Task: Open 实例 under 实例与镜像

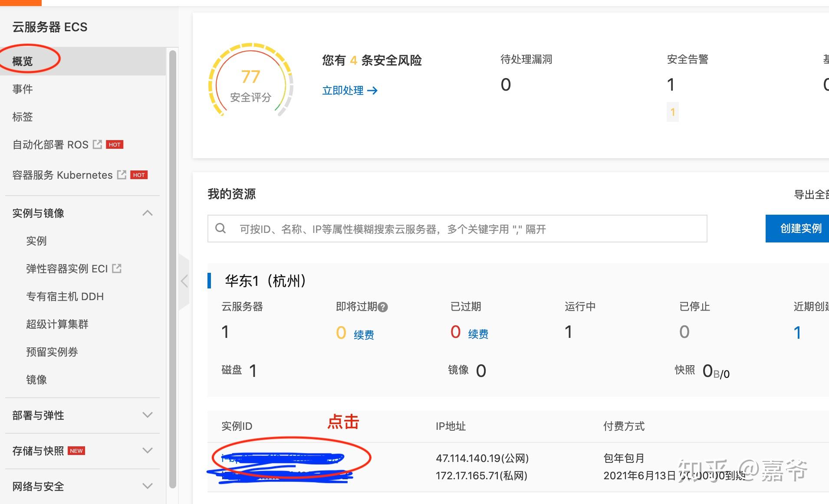Action: [36, 241]
